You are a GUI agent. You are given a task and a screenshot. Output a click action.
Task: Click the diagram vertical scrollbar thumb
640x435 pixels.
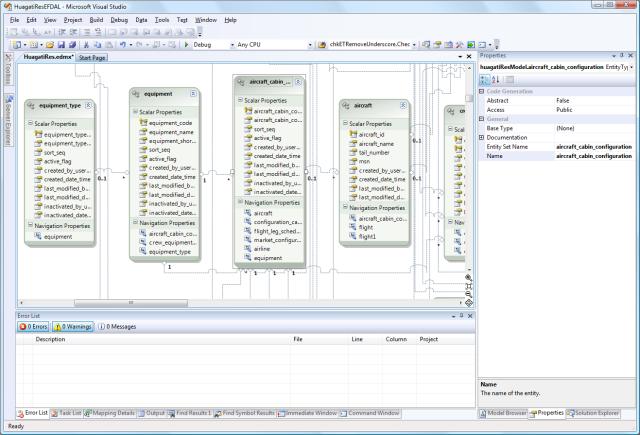click(469, 98)
